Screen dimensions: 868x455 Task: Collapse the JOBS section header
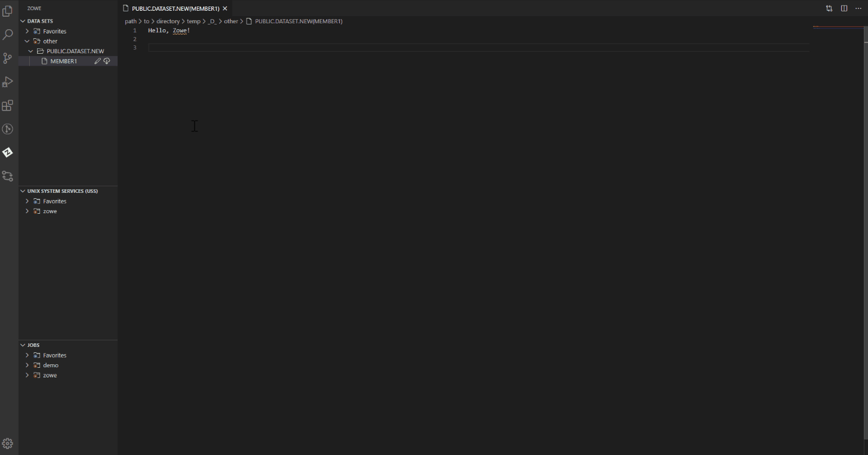pyautogui.click(x=33, y=345)
